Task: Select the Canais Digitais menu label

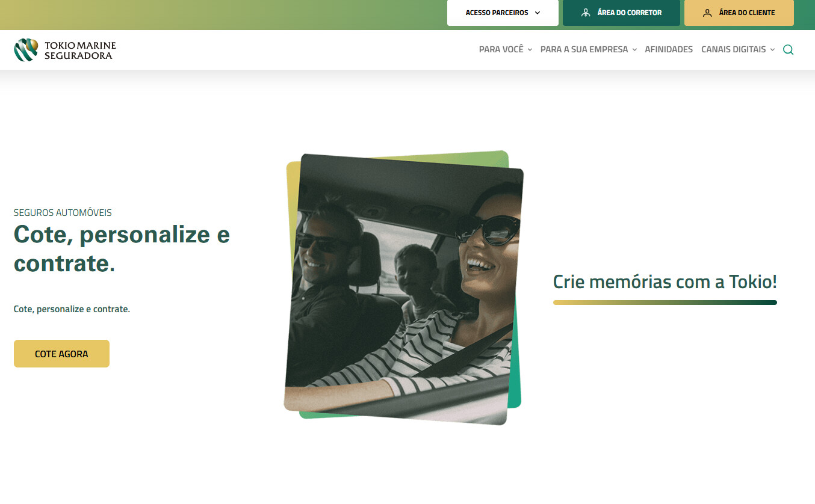Action: [x=733, y=49]
